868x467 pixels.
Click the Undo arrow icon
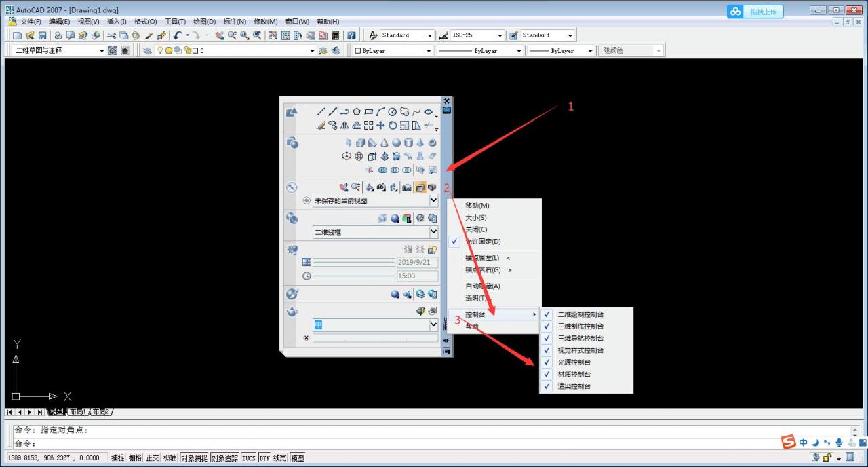177,35
